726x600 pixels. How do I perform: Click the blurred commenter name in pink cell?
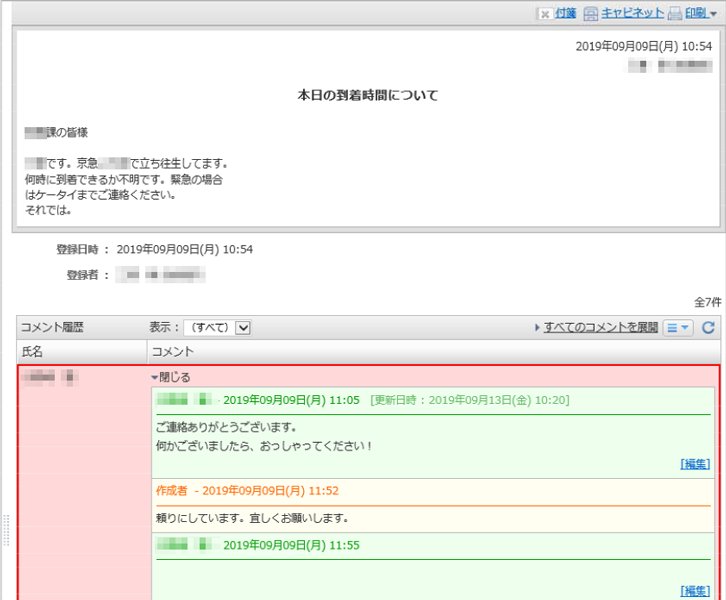click(50, 377)
